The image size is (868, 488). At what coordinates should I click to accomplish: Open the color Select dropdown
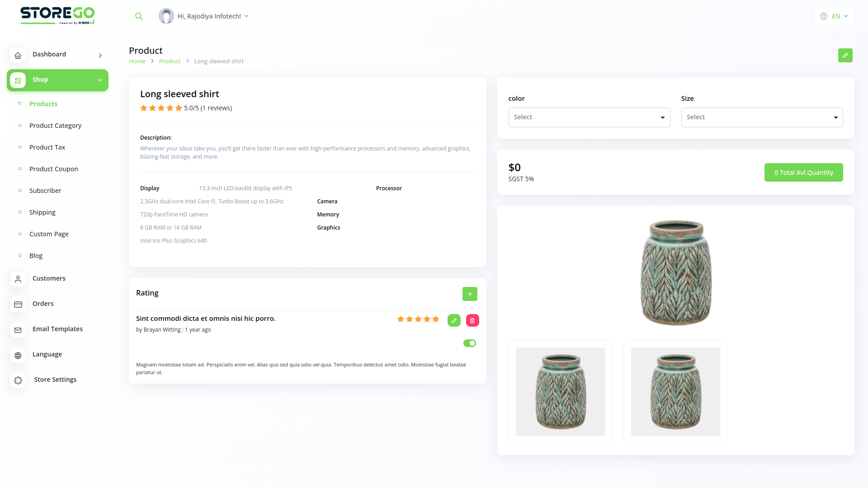coord(589,117)
